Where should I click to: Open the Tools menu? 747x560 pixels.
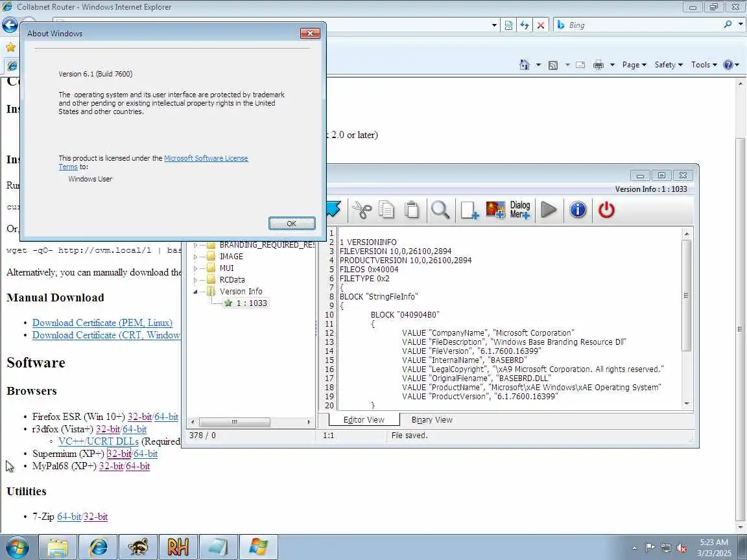point(704,65)
